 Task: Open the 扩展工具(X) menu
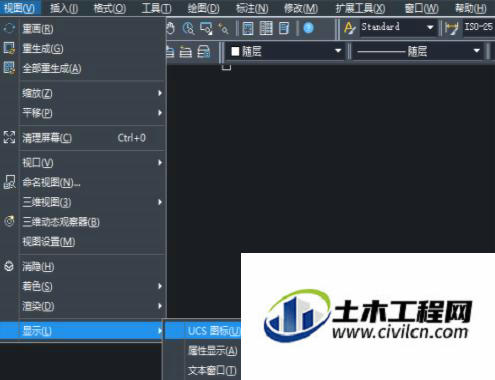pos(360,8)
